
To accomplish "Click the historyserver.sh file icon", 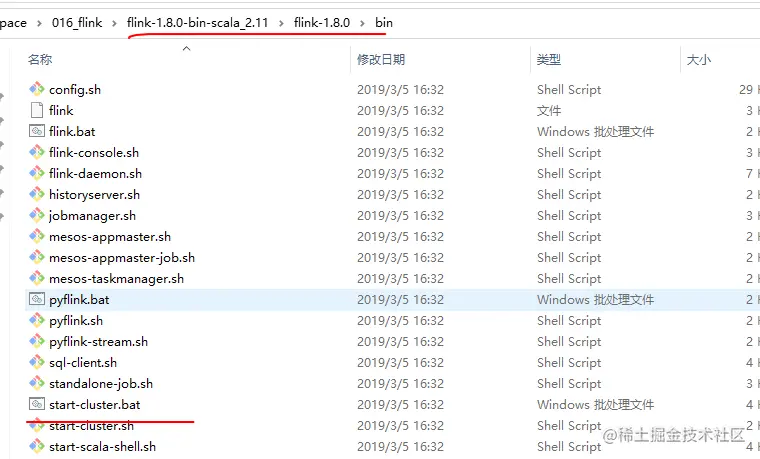I will 37,194.
